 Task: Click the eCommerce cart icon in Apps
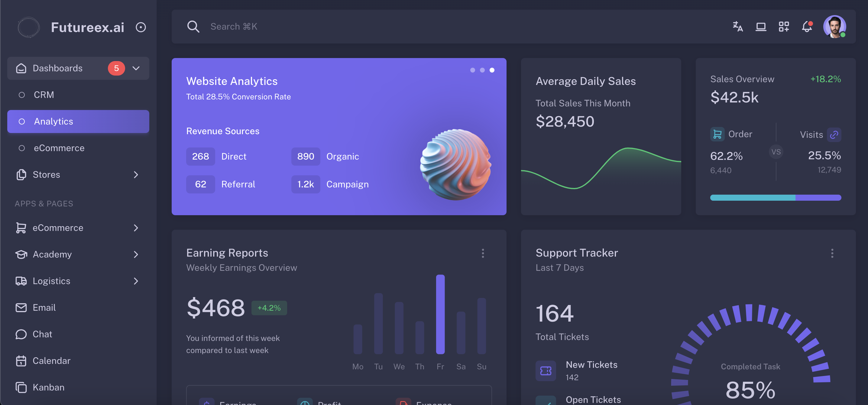[x=21, y=228]
